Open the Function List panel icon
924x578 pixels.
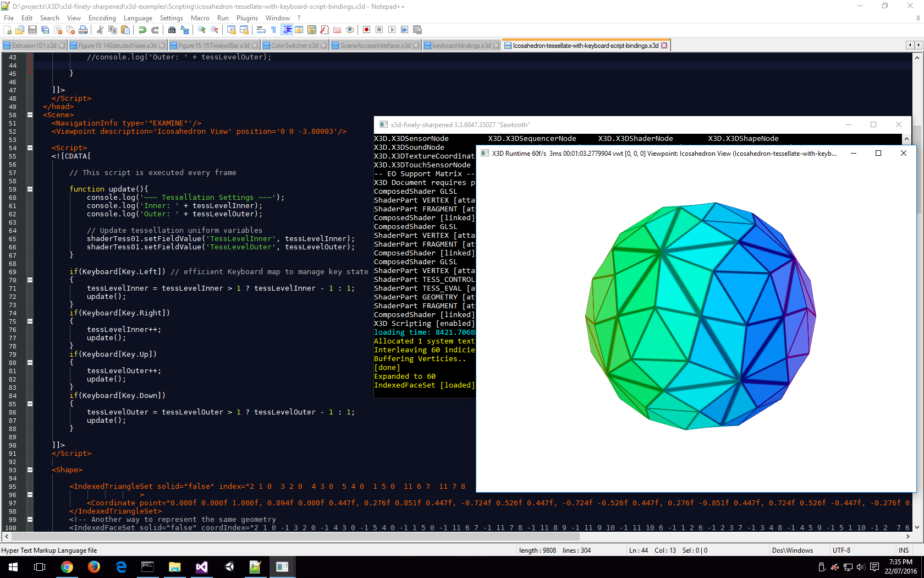click(324, 30)
